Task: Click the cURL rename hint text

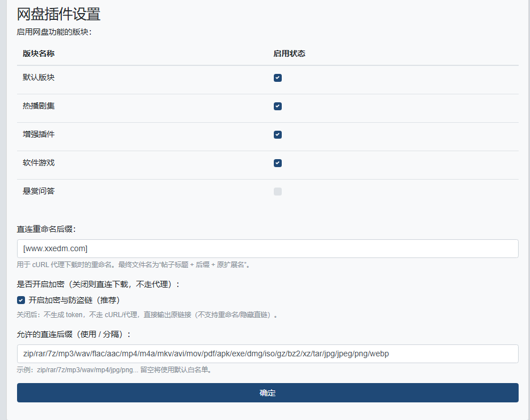Action: [x=133, y=265]
